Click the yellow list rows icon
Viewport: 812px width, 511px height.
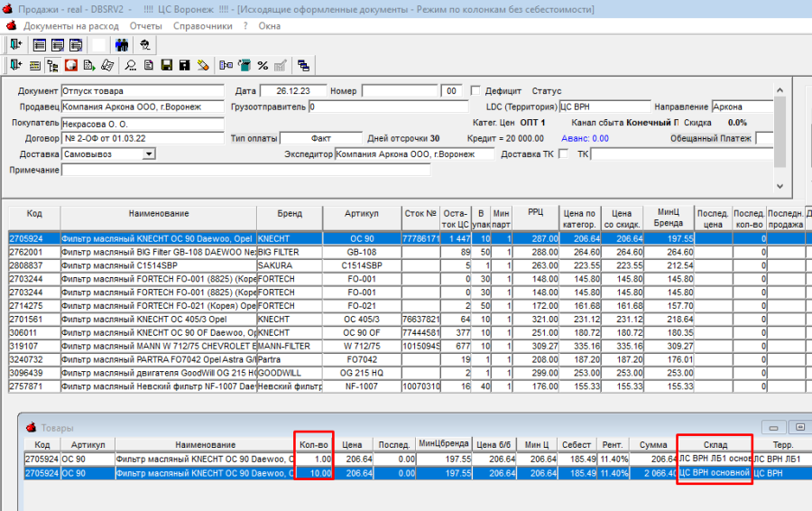[34, 65]
